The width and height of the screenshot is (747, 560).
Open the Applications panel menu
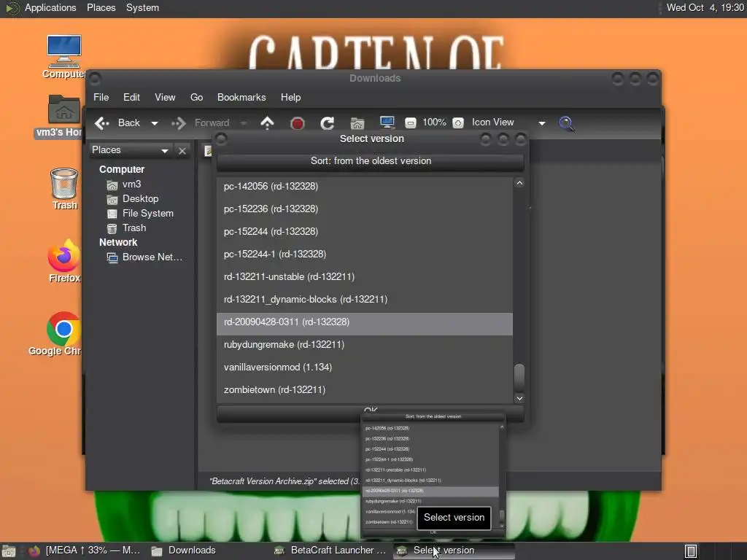[50, 7]
